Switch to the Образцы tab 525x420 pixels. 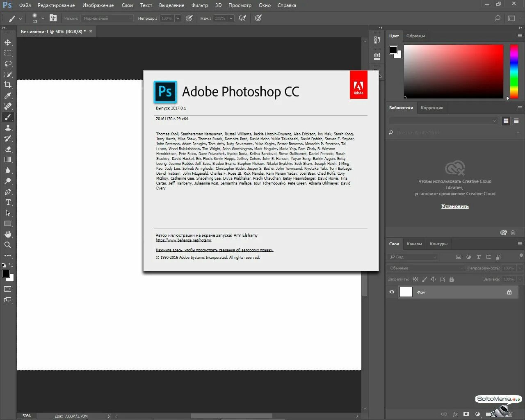coord(415,36)
